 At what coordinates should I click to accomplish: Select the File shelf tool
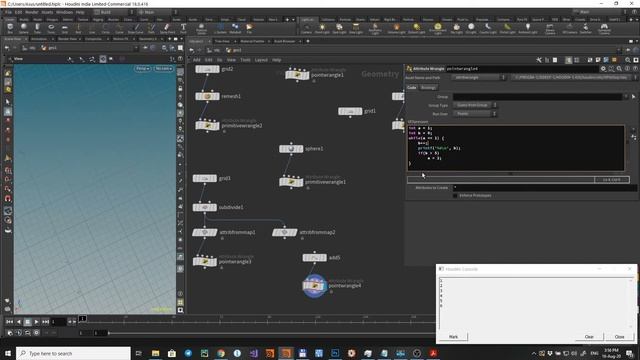tap(249, 28)
